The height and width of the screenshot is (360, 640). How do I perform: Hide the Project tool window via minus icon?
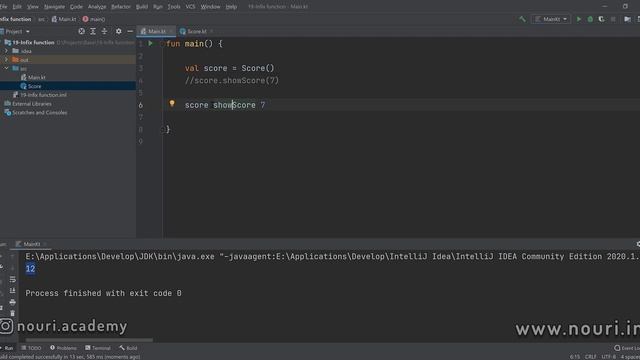(130, 31)
